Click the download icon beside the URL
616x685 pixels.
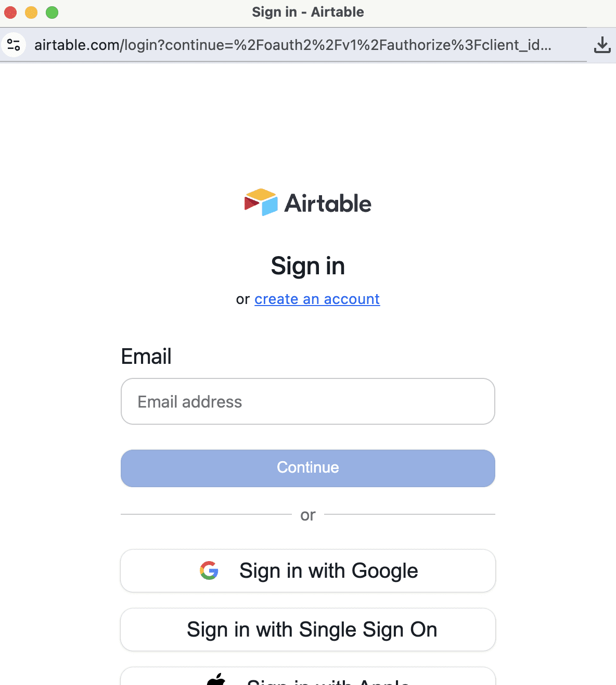[602, 45]
